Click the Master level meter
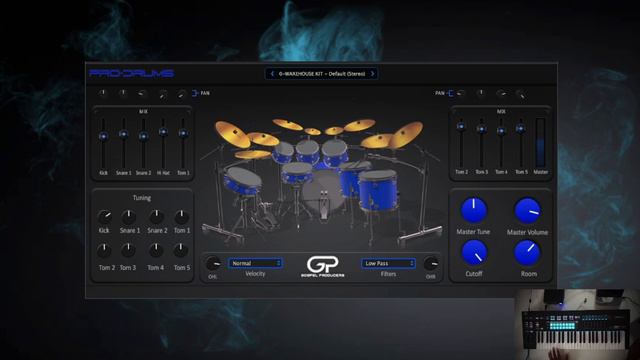 [540, 142]
